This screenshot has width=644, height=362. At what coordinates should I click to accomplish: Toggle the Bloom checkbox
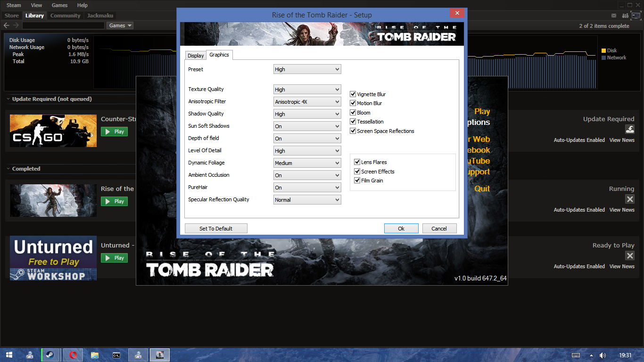pos(353,113)
